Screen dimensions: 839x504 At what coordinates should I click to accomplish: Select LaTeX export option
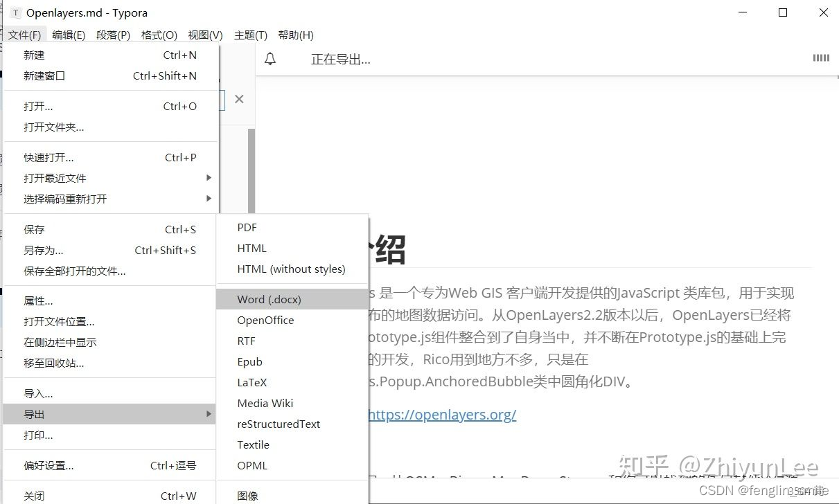point(292,382)
